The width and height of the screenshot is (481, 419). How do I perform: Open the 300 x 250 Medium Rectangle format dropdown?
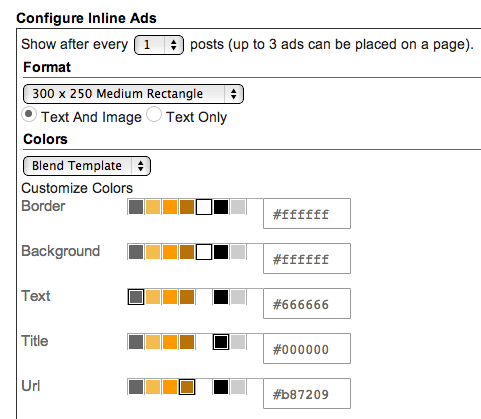coord(133,94)
